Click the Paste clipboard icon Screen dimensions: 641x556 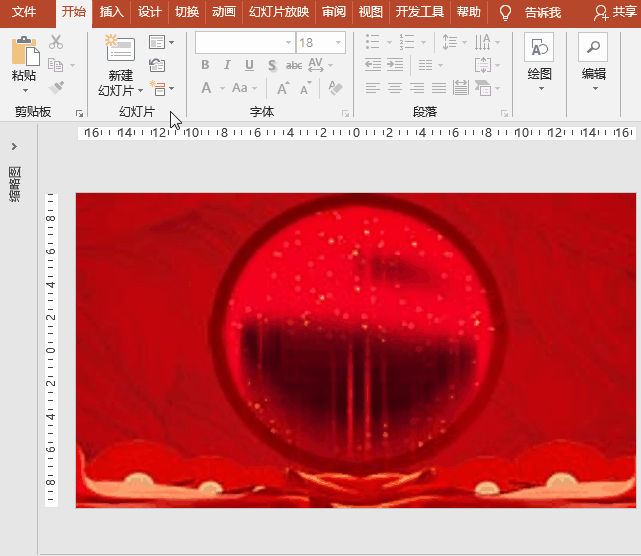25,51
